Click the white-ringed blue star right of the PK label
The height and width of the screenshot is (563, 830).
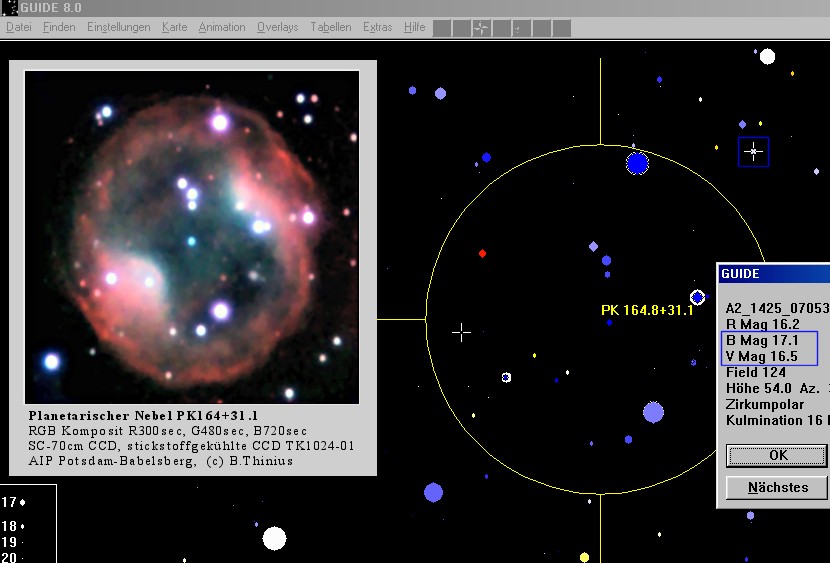point(697,297)
